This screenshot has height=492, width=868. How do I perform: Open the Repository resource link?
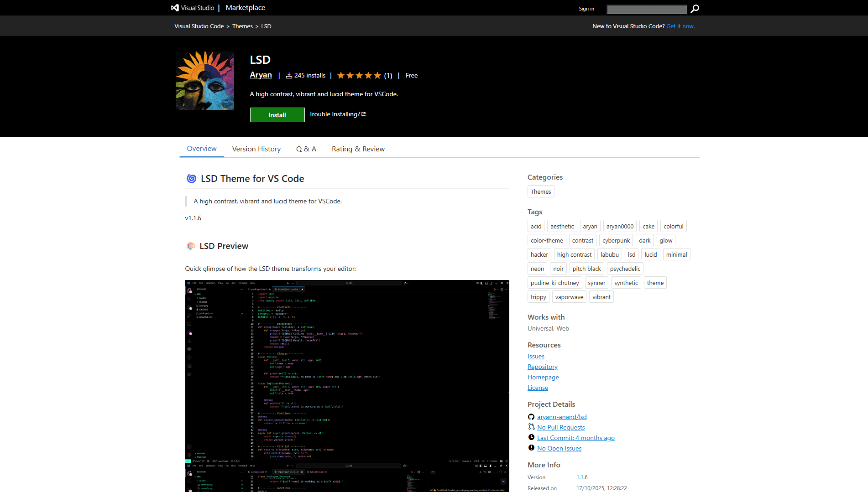click(543, 367)
